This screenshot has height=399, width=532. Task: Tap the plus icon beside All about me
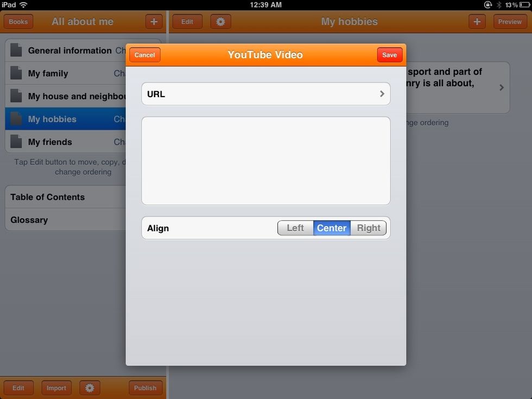click(154, 21)
